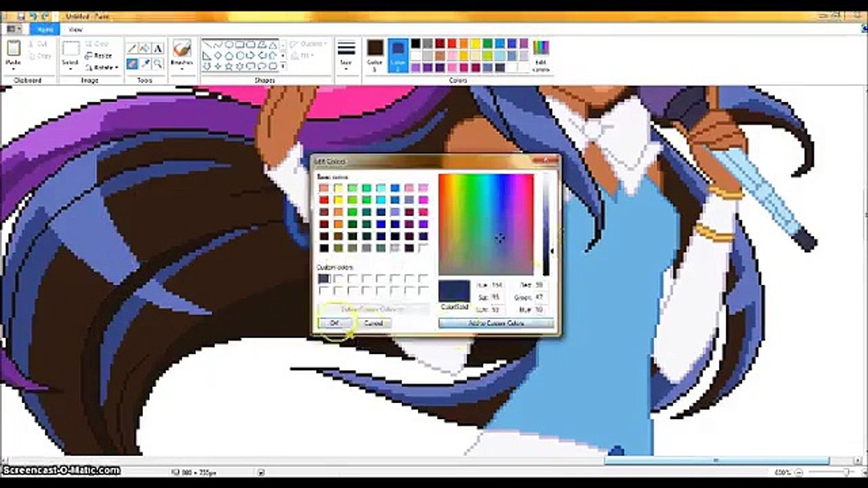Pick black swatch in ribbon palette
Viewport: 868px width, 488px height.
(416, 43)
